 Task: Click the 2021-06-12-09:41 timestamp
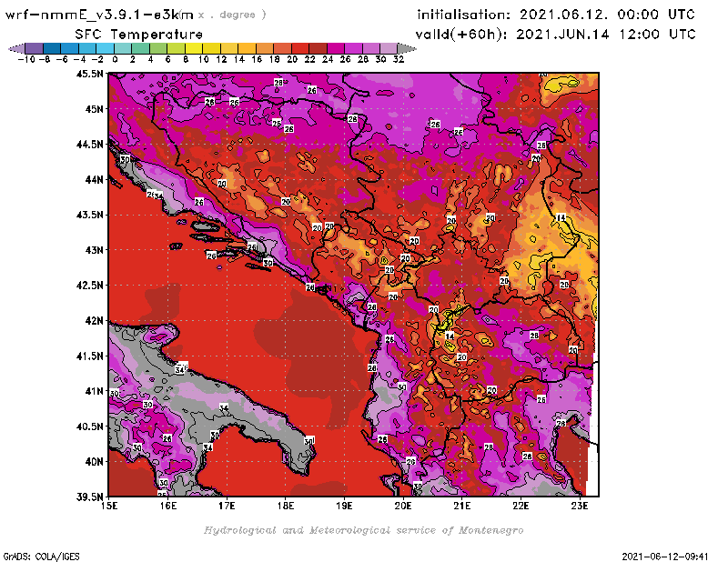point(665,557)
